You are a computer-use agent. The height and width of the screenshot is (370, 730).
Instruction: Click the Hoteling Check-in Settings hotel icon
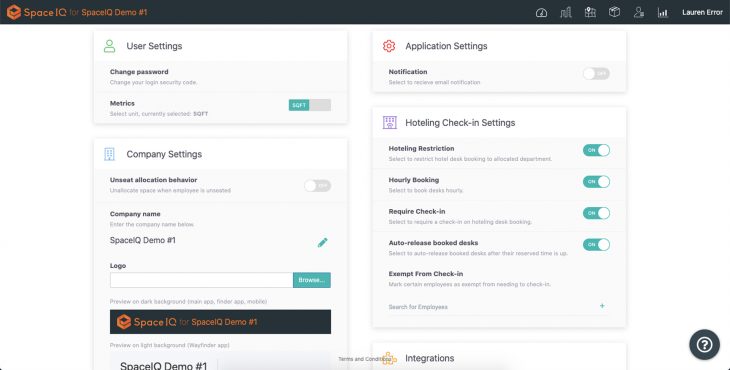tap(390, 122)
